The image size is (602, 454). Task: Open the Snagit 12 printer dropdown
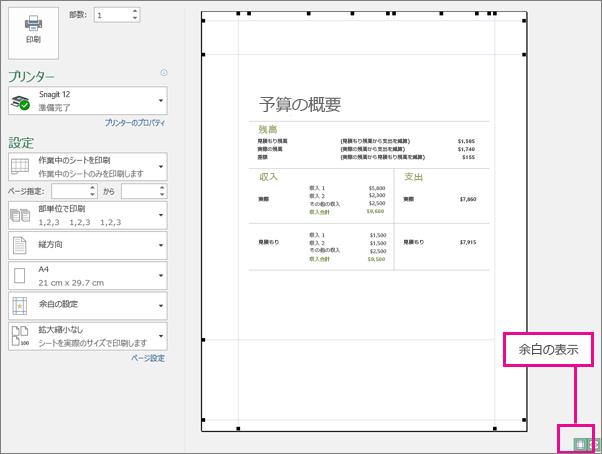[88, 101]
